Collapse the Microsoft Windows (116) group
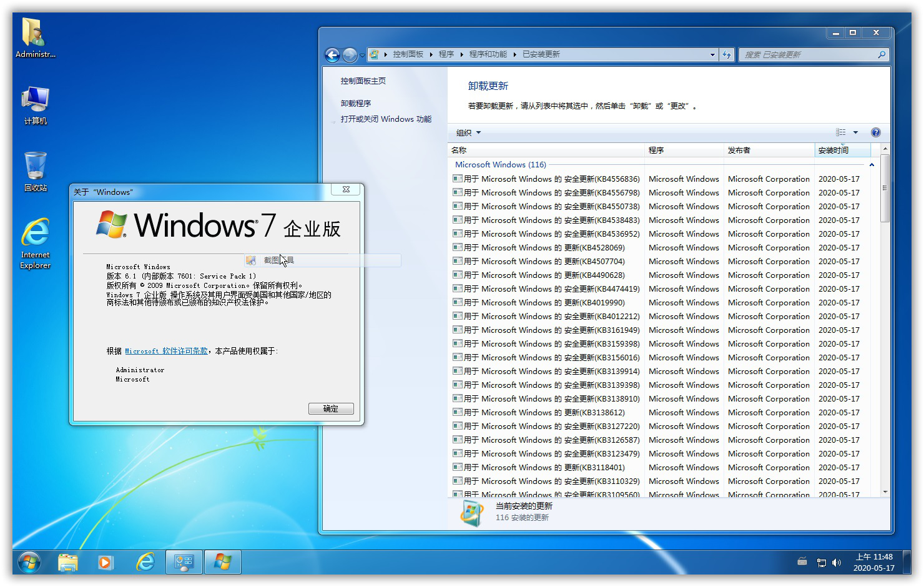This screenshot has height=587, width=924. (872, 165)
